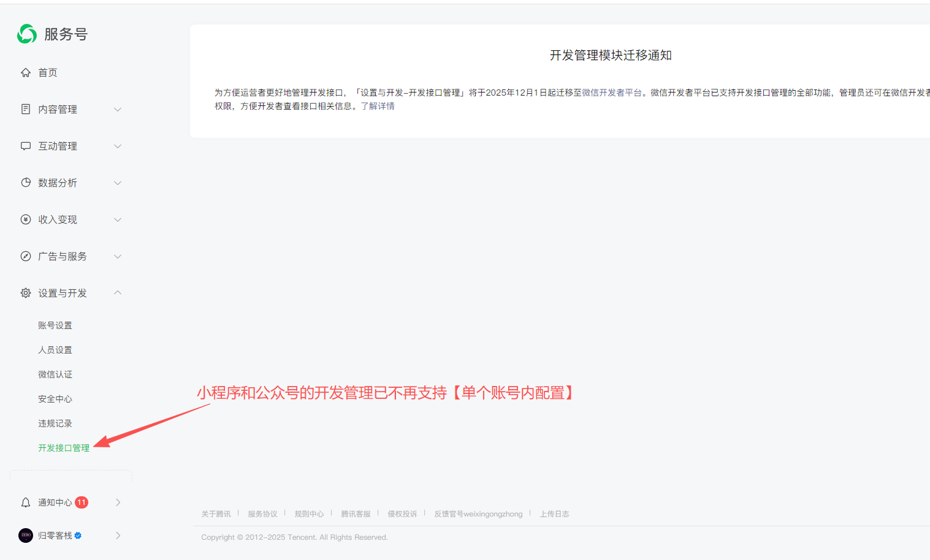Open the 归零客栈 account arrow

(118, 535)
